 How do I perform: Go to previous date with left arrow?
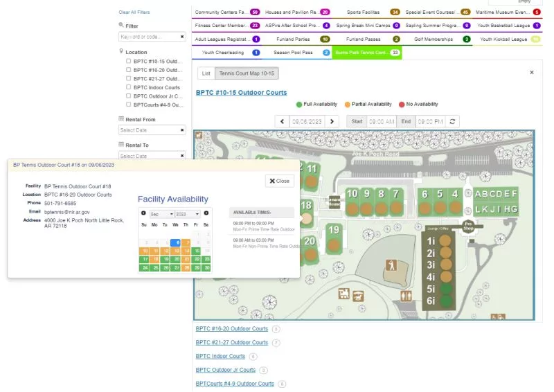282,121
